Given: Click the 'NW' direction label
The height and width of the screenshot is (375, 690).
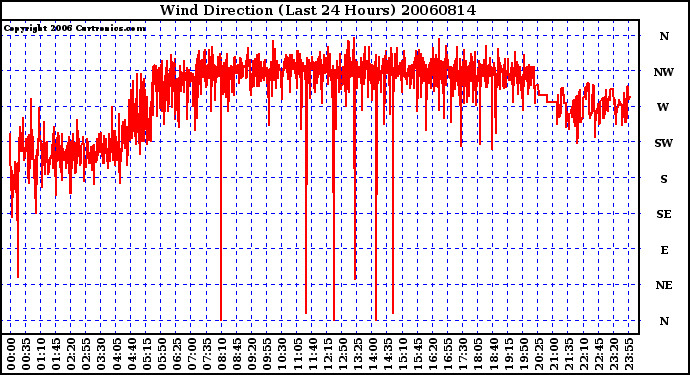Looking at the screenshot, I should point(664,72).
